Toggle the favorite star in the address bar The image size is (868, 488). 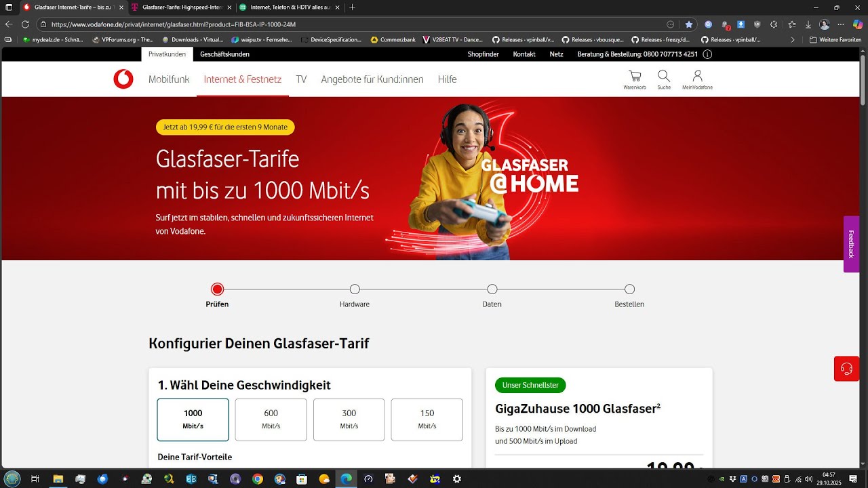coord(689,24)
